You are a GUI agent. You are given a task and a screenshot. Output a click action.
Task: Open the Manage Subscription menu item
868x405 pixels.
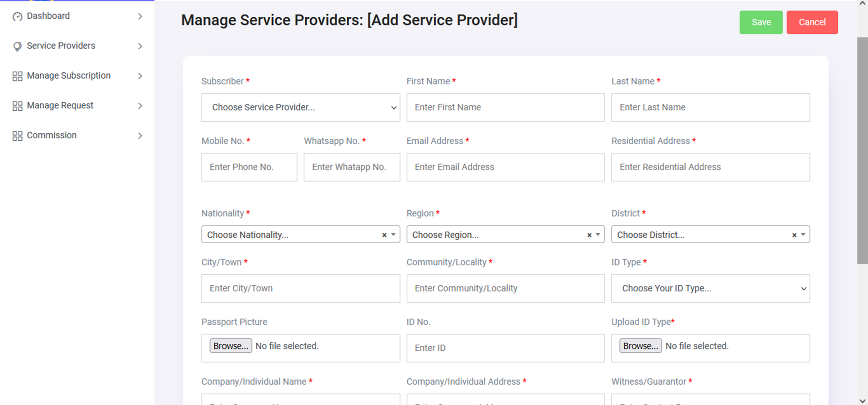click(69, 76)
